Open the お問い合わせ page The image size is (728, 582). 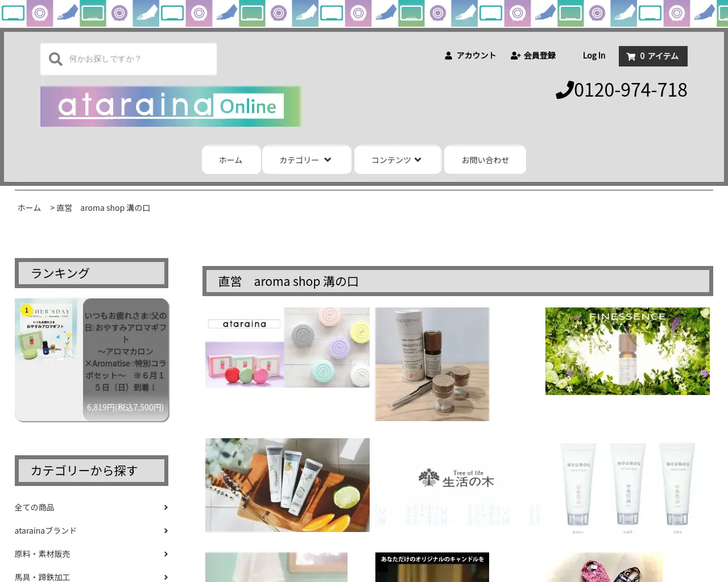(485, 160)
